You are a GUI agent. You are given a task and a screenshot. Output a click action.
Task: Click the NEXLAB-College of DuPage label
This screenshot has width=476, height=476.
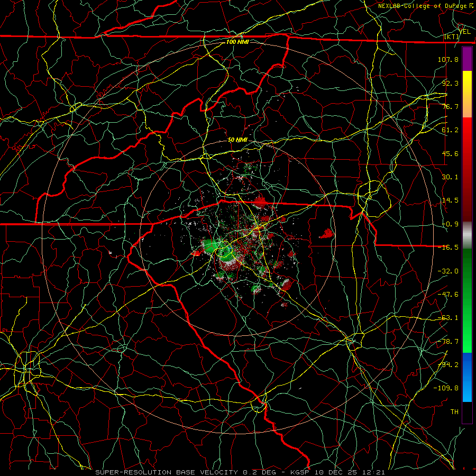[426, 6]
